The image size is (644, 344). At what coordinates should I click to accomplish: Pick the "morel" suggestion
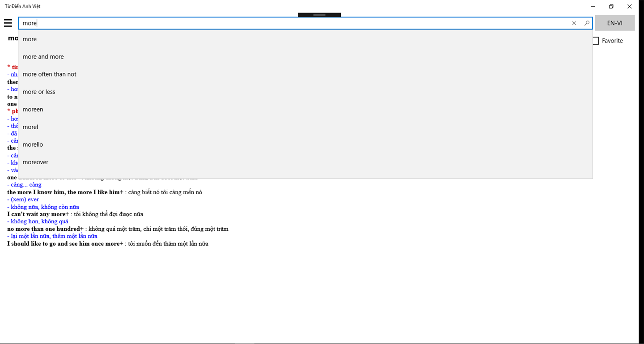[x=305, y=127]
